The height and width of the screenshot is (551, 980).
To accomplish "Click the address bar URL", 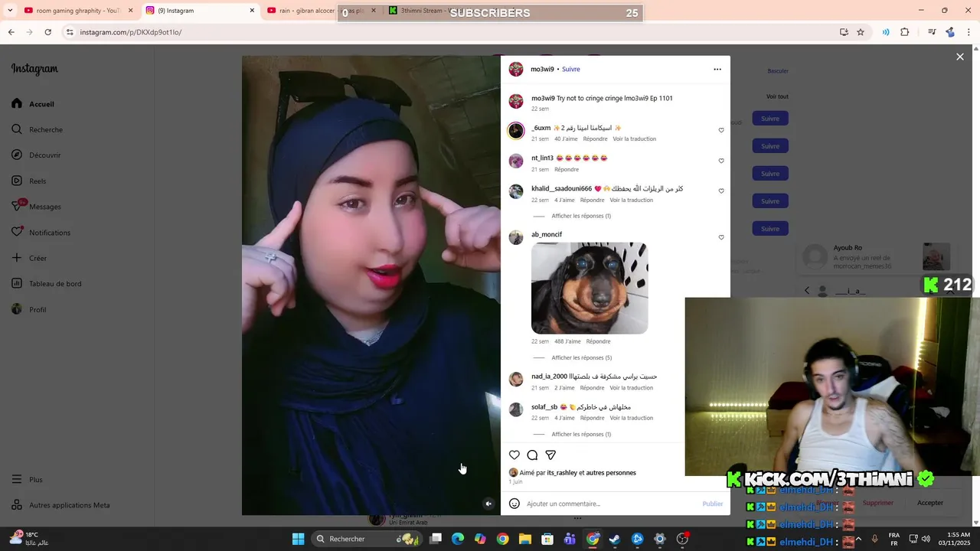I will tap(131, 32).
